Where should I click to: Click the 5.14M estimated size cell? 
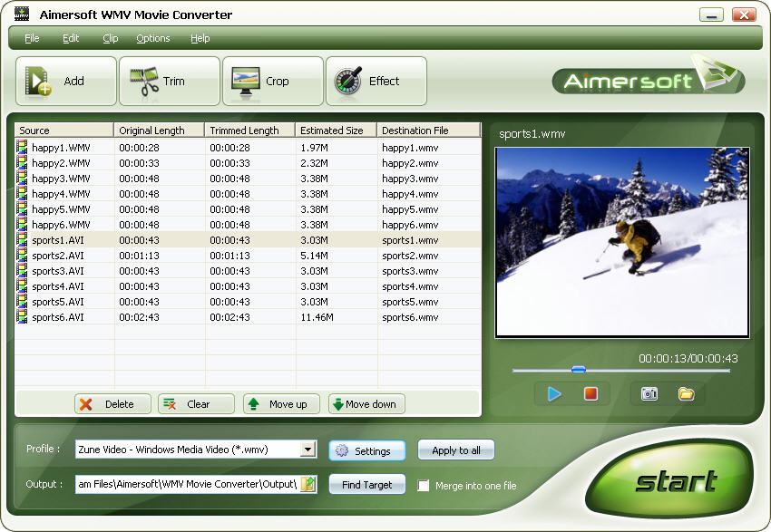(314, 256)
